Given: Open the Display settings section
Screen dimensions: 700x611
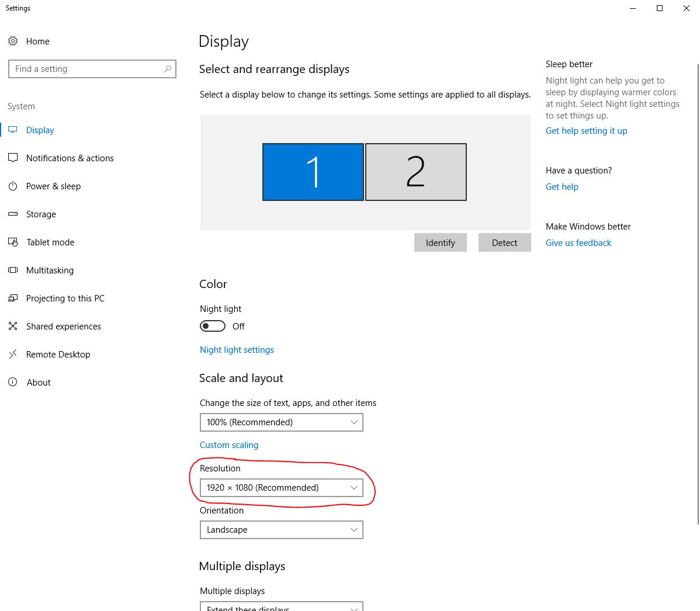Looking at the screenshot, I should (x=40, y=130).
